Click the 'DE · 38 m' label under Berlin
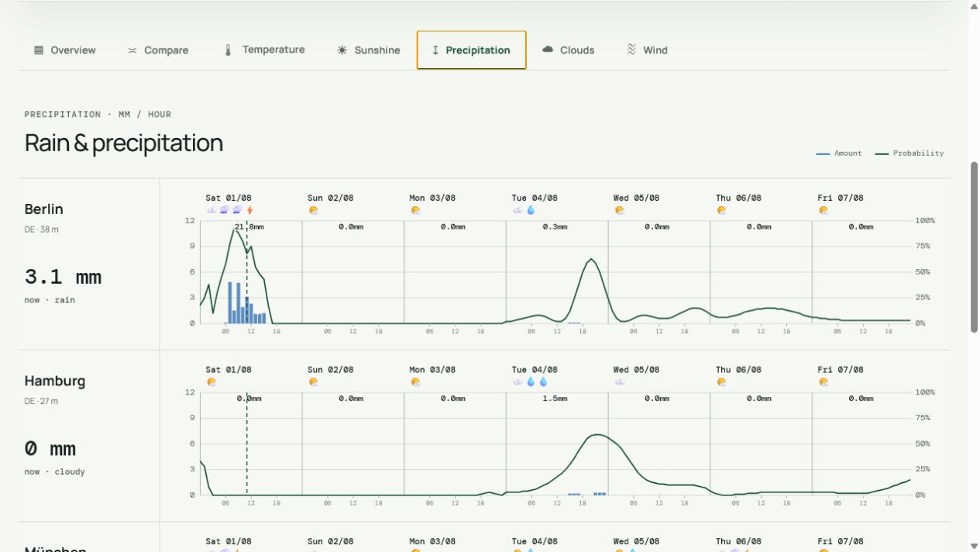980x552 pixels. click(x=42, y=229)
